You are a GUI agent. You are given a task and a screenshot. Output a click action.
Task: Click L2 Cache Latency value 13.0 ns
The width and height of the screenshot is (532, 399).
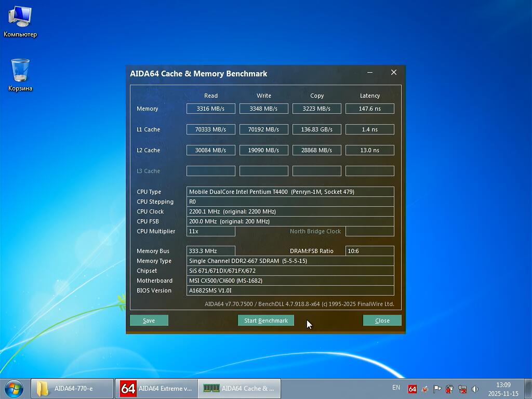pos(370,150)
